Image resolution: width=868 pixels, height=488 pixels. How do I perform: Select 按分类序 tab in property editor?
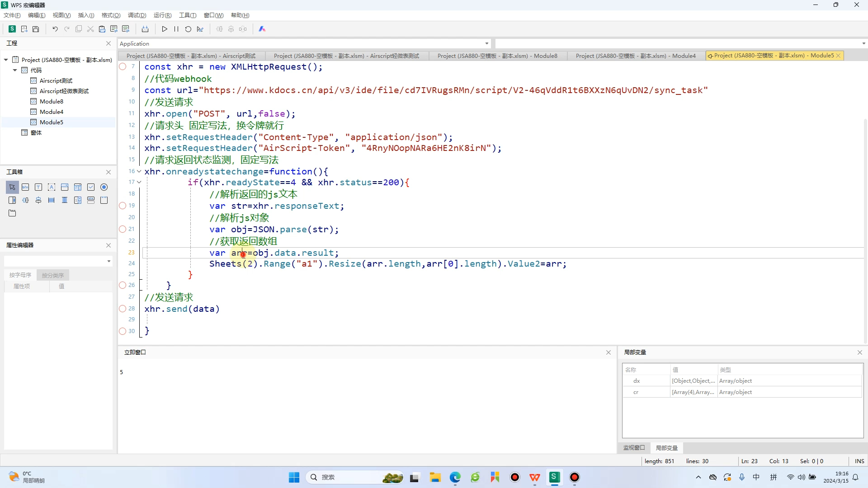pyautogui.click(x=53, y=275)
